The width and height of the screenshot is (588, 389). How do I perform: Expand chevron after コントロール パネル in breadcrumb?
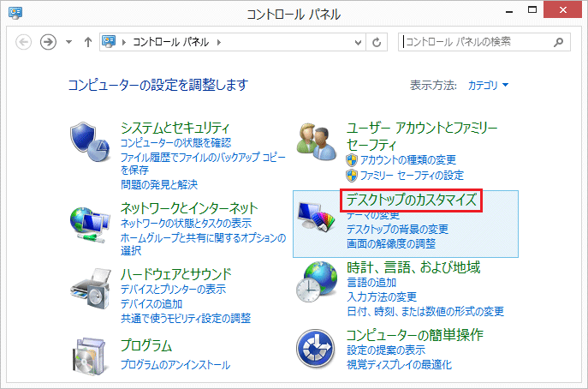click(218, 42)
